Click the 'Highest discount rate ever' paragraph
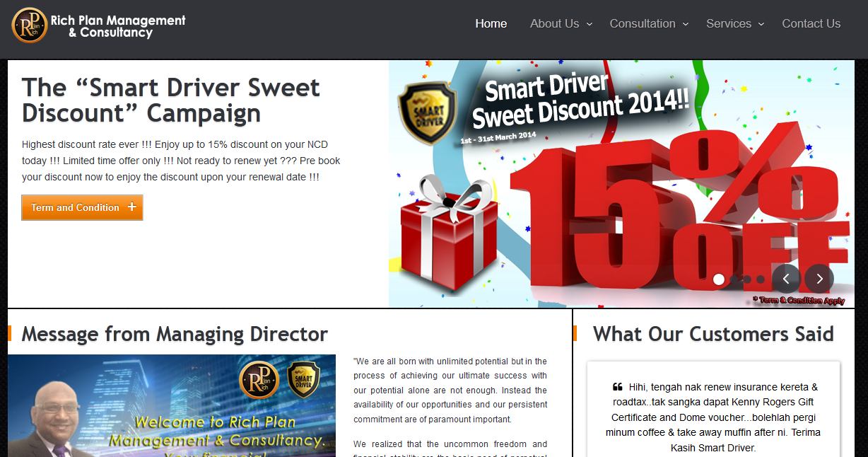 [181, 161]
